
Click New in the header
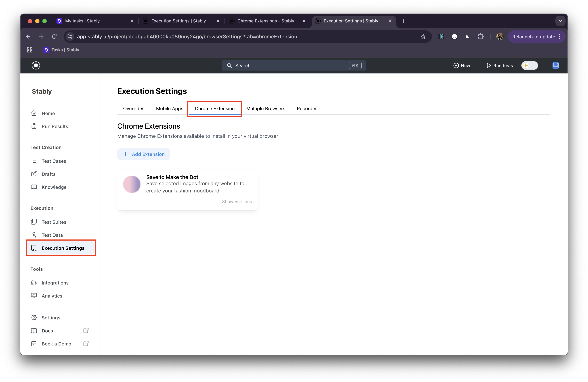pos(461,65)
